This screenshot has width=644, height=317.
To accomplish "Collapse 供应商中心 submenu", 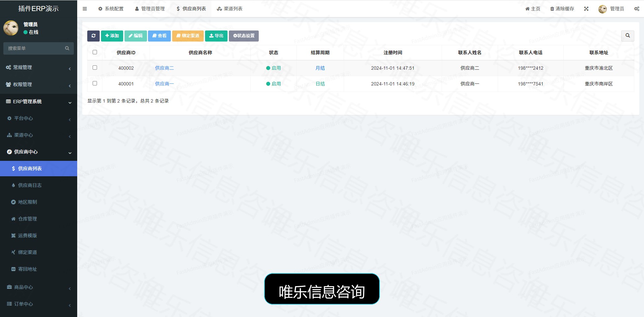I will tap(39, 152).
